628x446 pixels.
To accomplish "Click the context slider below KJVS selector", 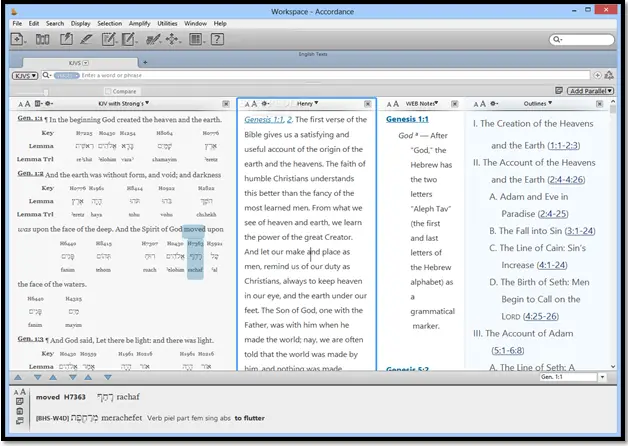I will [x=46, y=92].
